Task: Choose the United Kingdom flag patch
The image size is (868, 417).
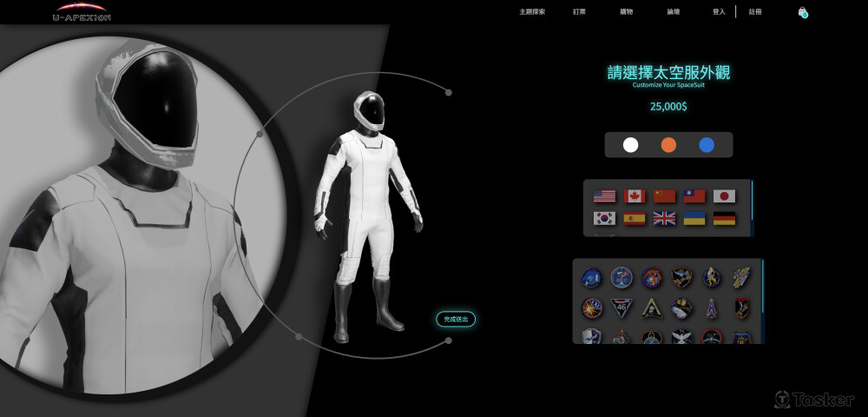Action: (x=664, y=218)
